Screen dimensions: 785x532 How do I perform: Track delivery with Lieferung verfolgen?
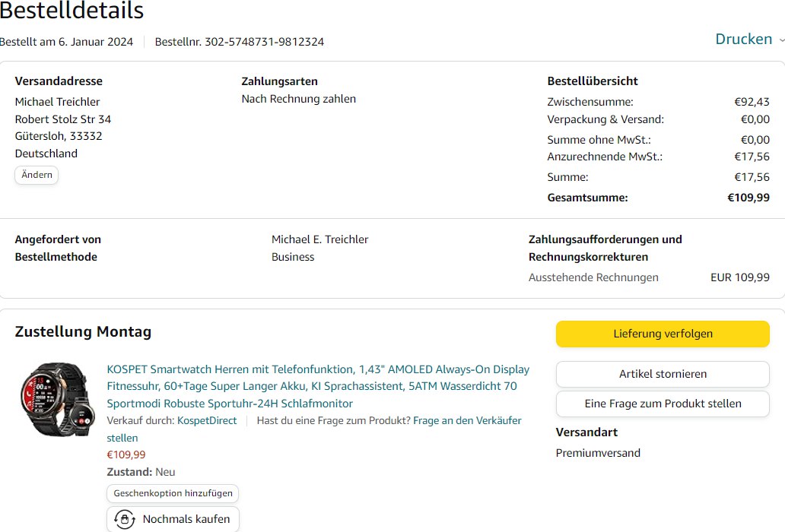[x=663, y=334]
